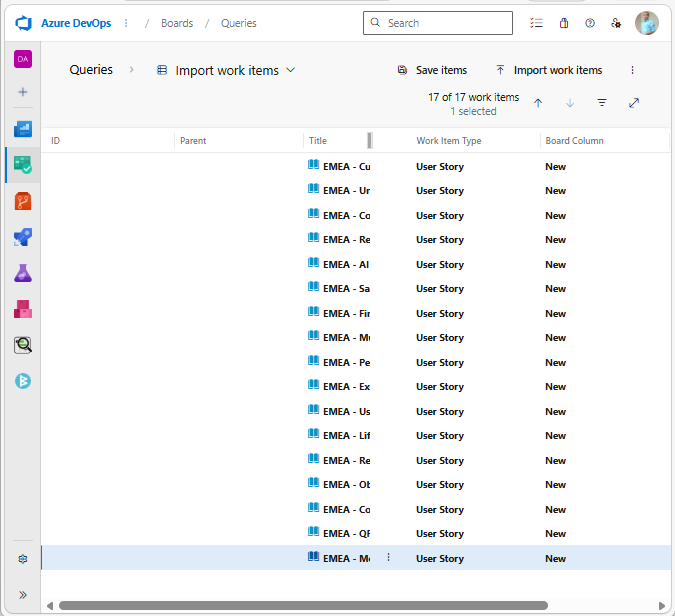This screenshot has width=675, height=616.
Task: Open the Overview dashboard sidebar icon
Action: click(x=23, y=129)
